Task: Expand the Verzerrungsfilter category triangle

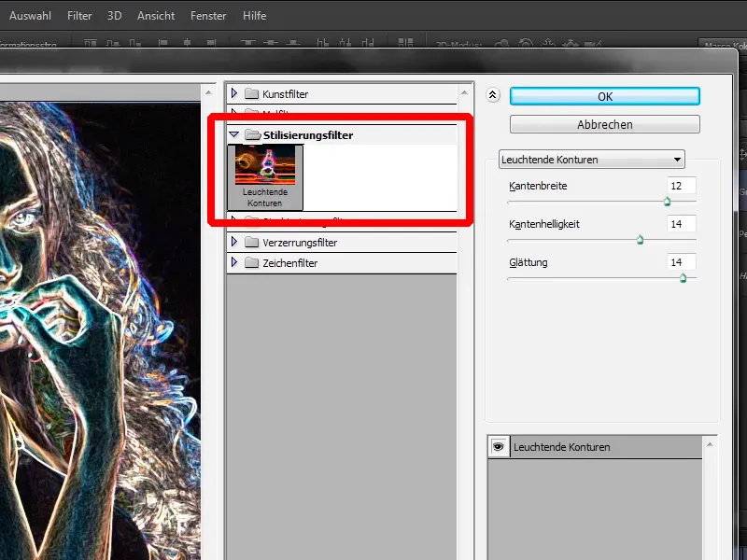Action: [x=234, y=242]
